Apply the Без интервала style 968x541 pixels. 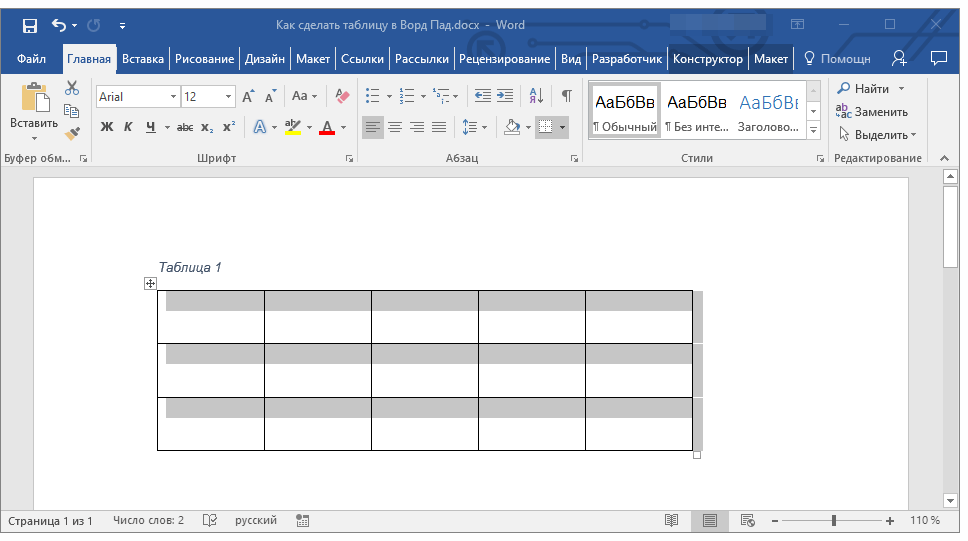697,111
